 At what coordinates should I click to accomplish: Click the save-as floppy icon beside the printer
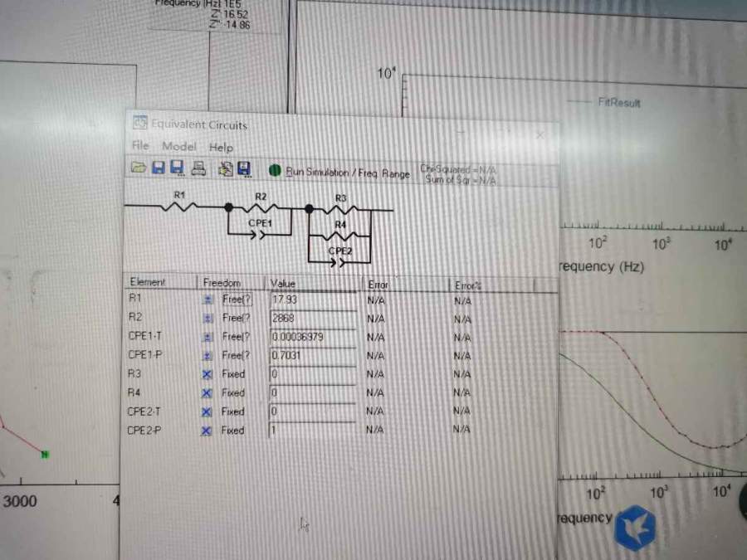[x=178, y=168]
